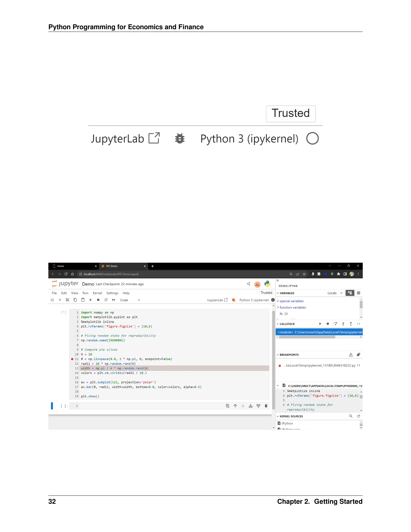411x532 pixels.
Task: Click the share icon in the Jupyter header
Action: click(x=248, y=284)
